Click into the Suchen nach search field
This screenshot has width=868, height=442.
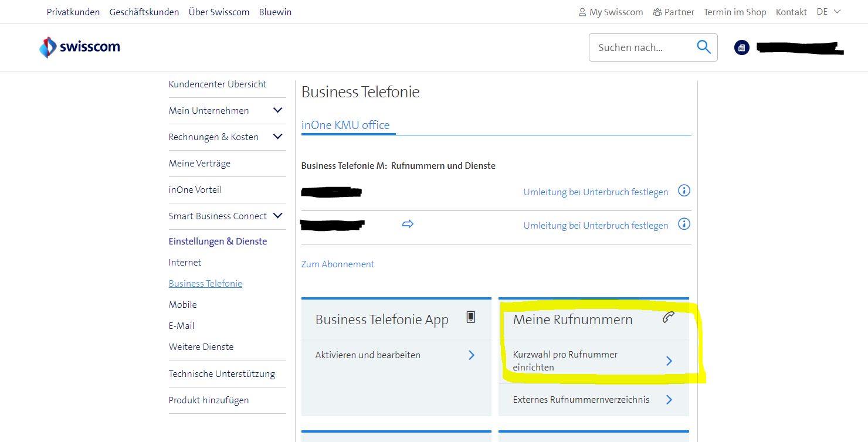tap(639, 47)
